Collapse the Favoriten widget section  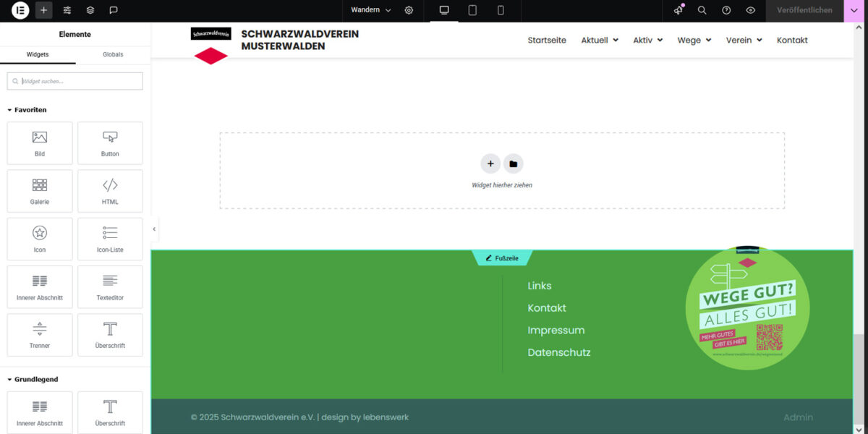click(x=27, y=110)
